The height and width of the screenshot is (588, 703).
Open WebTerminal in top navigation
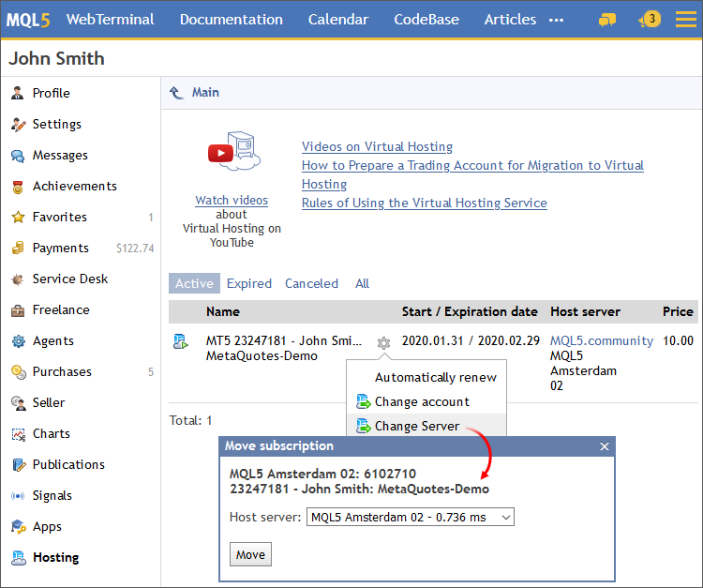tap(110, 20)
